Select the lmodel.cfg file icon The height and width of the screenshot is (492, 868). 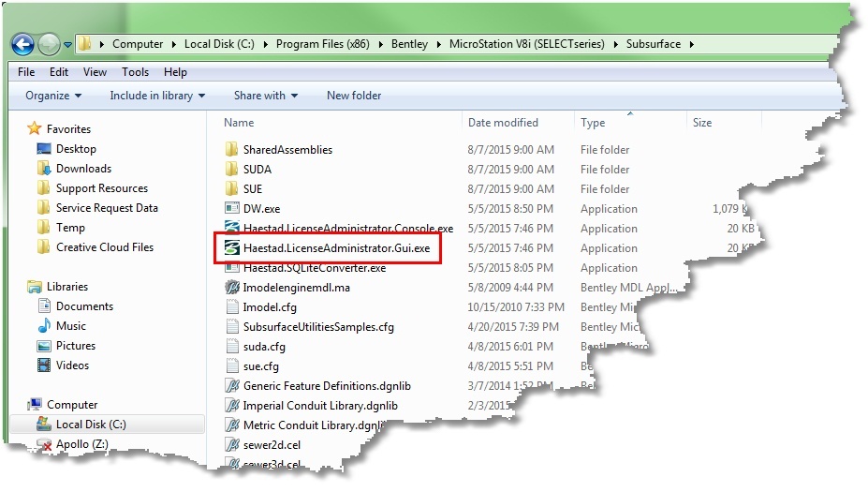(232, 307)
